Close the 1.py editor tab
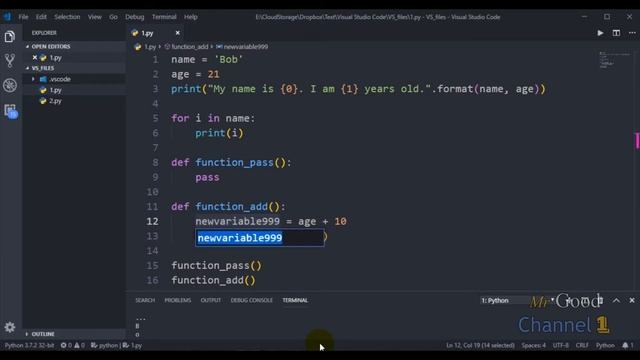This screenshot has height=360, width=640. pyautogui.click(x=178, y=33)
